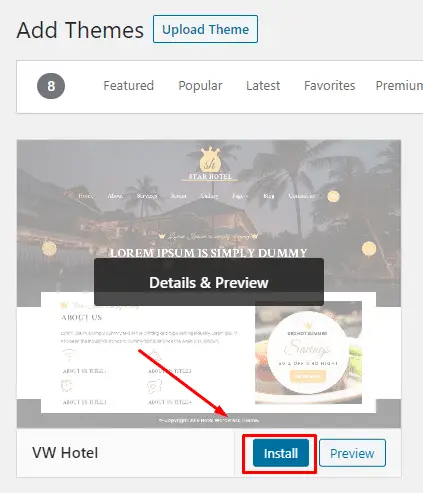Click the VW Hotel theme name

click(x=65, y=453)
